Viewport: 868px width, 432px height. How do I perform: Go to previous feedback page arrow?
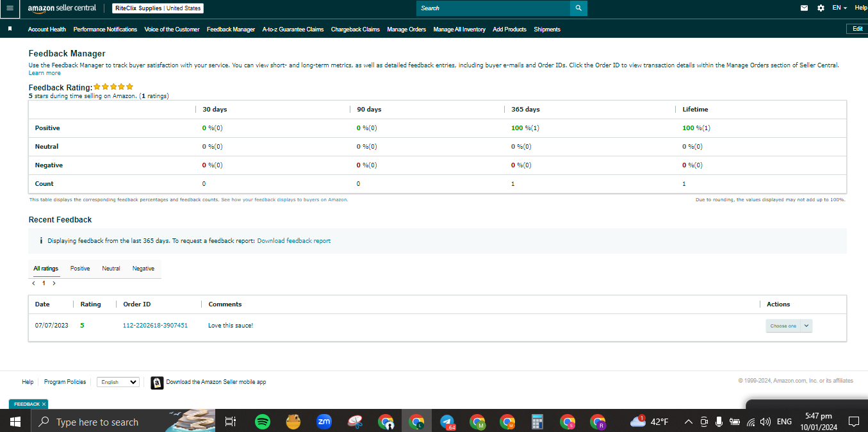[x=33, y=283]
